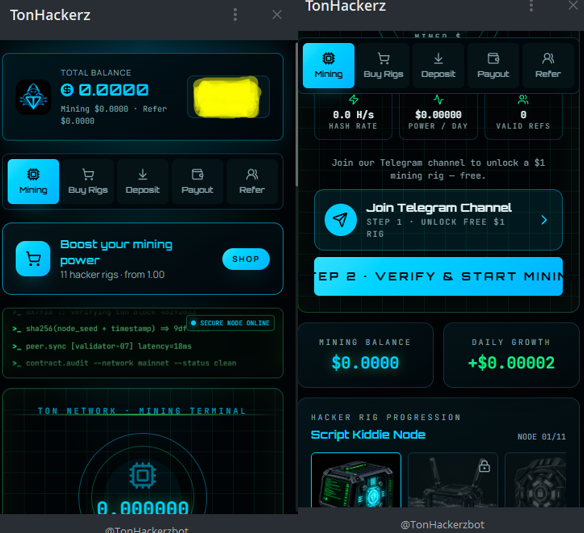Viewport: 584px width, 533px height.
Task: Click padlock icon on the second rig
Action: tap(484, 466)
